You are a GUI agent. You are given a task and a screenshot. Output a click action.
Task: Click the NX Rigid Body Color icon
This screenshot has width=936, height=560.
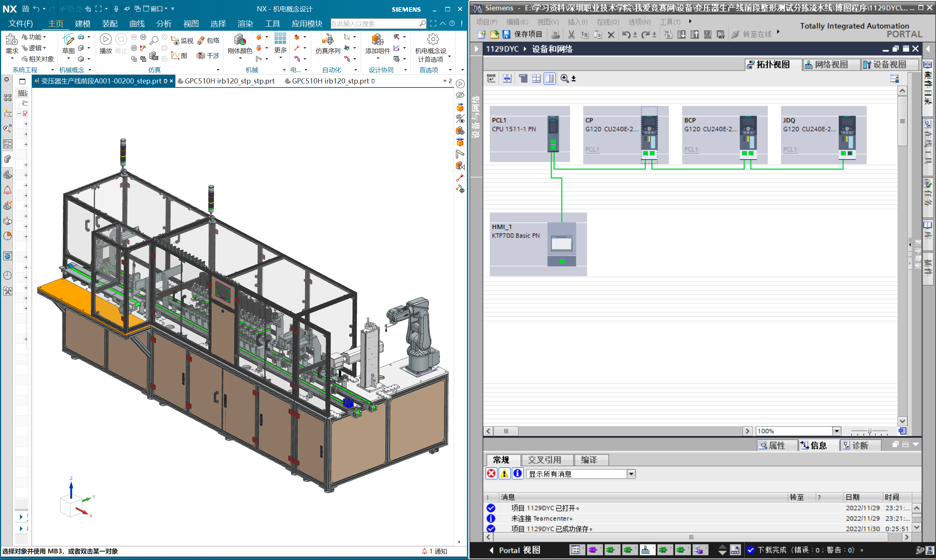240,39
